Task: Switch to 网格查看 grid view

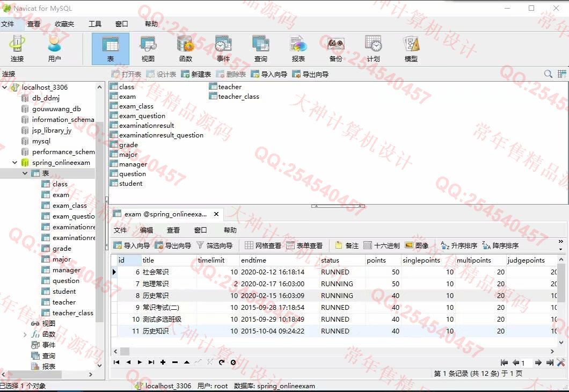Action: pyautogui.click(x=263, y=246)
